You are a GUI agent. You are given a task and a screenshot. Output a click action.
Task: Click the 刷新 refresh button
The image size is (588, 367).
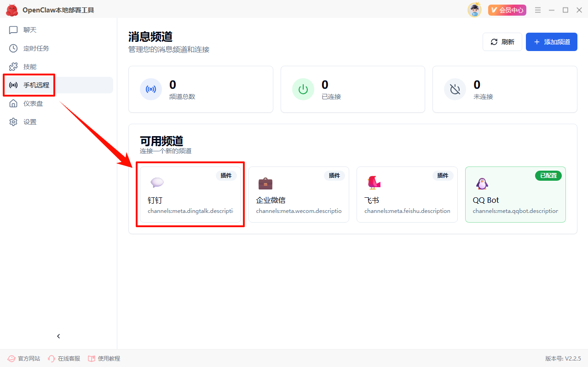coord(502,42)
